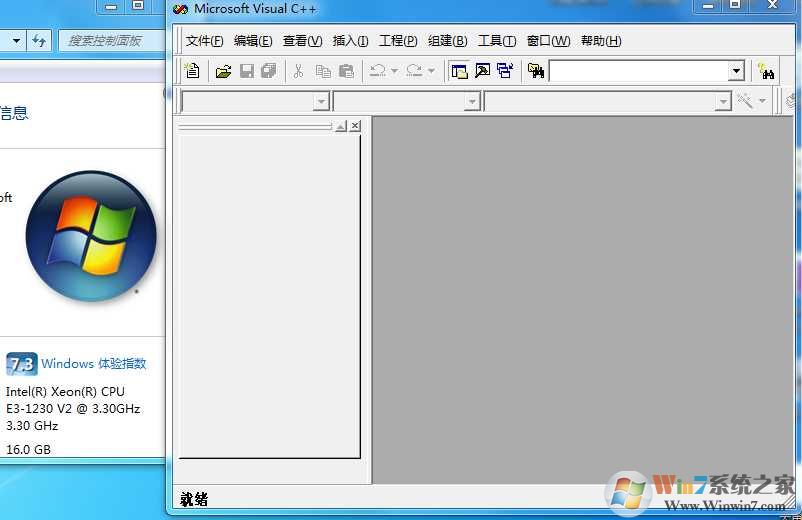
Task: Expand the WizardBar class combo box
Action: click(x=321, y=101)
